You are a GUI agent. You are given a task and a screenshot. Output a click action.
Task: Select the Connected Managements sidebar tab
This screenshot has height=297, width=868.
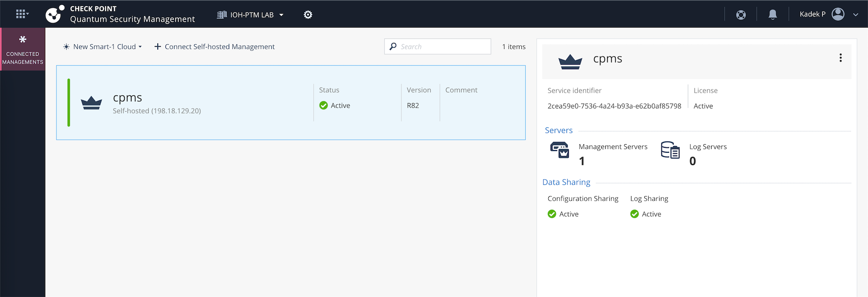point(23,49)
